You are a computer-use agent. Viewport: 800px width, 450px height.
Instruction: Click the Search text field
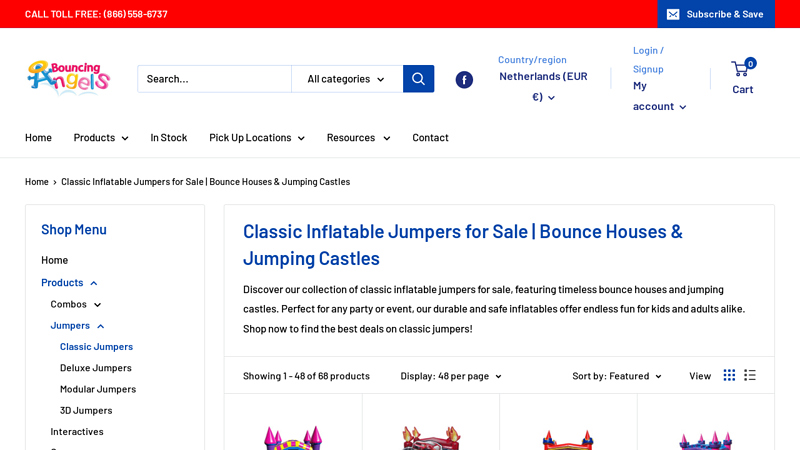(x=214, y=79)
